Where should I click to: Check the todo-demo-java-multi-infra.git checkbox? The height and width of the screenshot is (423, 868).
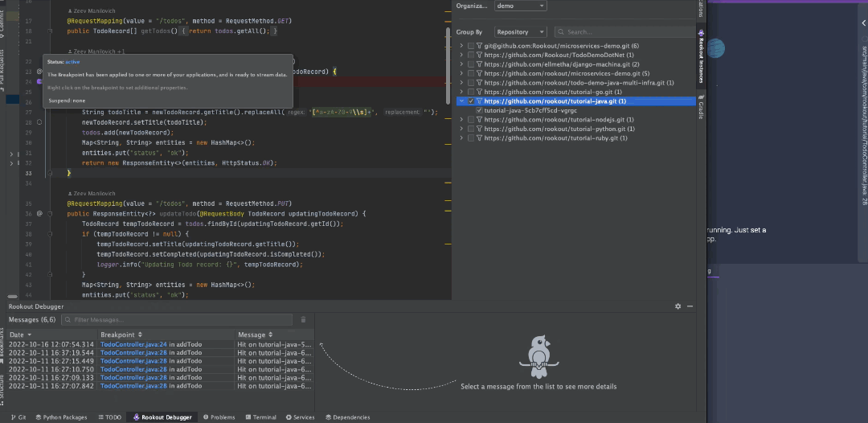(470, 83)
